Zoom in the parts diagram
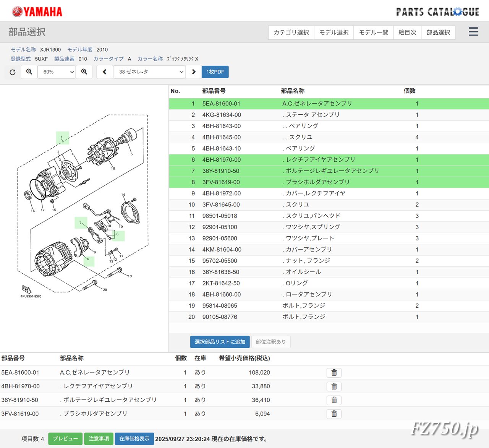 [84, 72]
